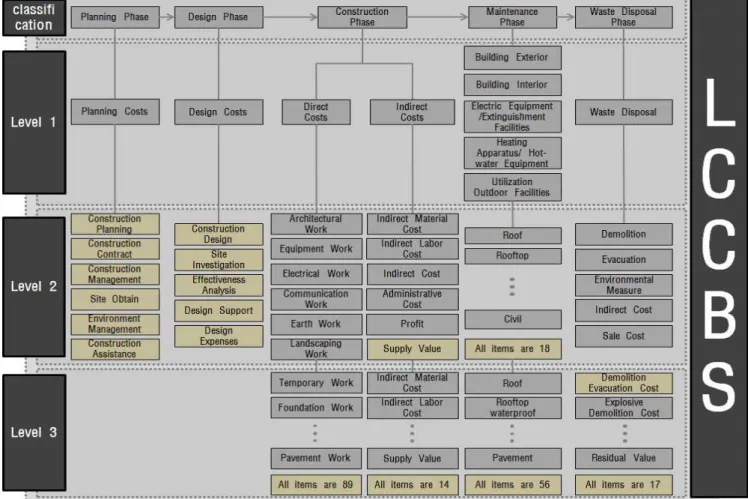Click the Indirect Costs box
The height and width of the screenshot is (499, 748).
412,112
